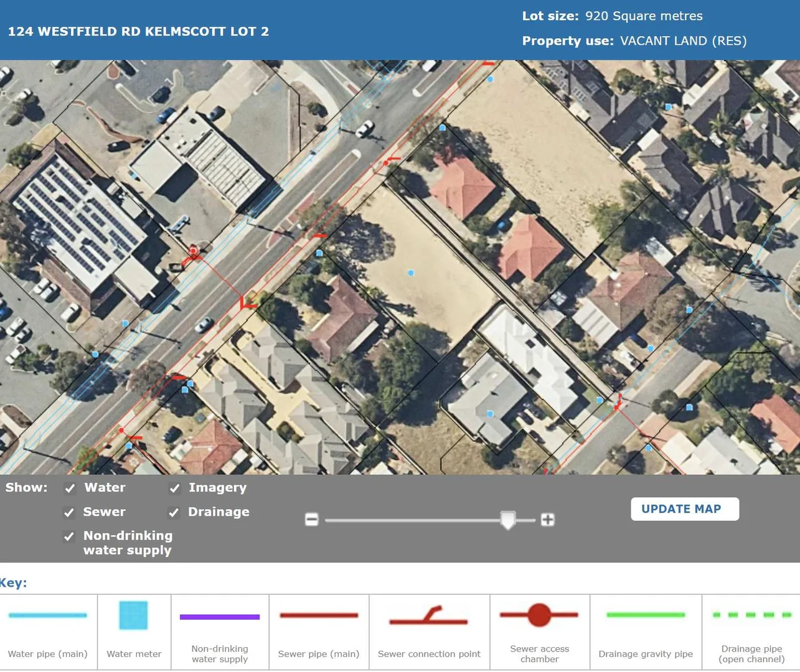Click the sewer pipe (main) red line
Screen dimensions: 800x672
coord(319,615)
